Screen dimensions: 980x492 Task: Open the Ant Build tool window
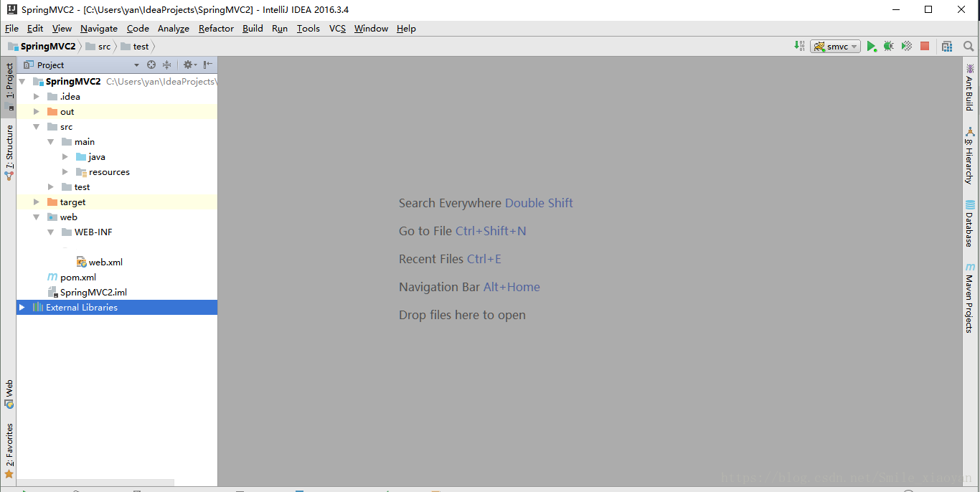pyautogui.click(x=970, y=87)
